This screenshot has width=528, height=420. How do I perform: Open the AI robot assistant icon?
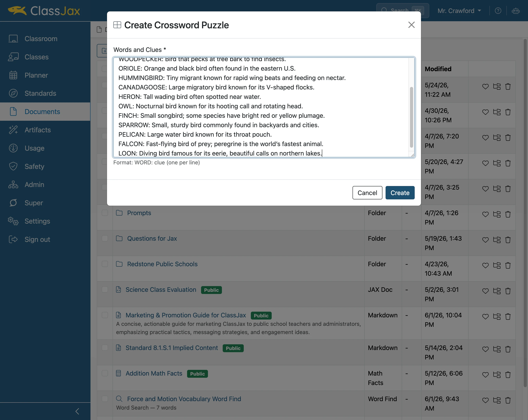point(516,11)
